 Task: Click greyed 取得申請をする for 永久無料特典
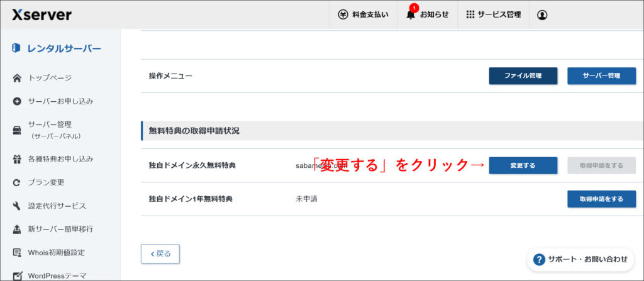601,165
